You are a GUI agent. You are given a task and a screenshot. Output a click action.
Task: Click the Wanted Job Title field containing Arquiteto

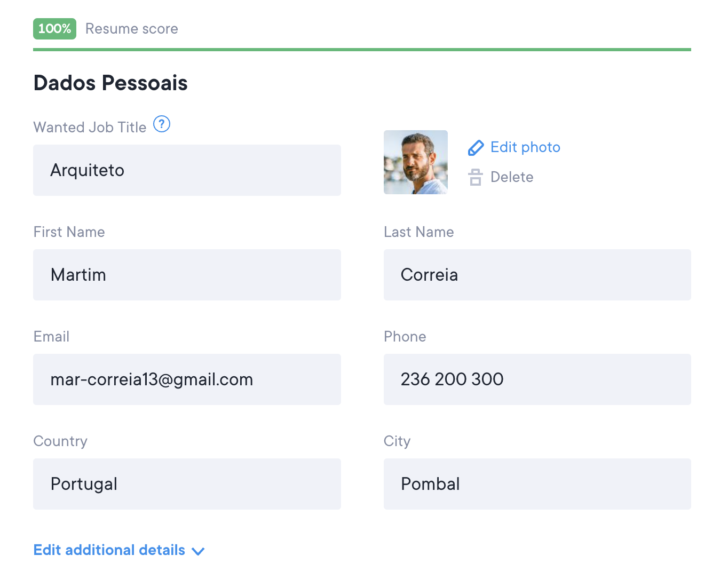[x=187, y=170]
